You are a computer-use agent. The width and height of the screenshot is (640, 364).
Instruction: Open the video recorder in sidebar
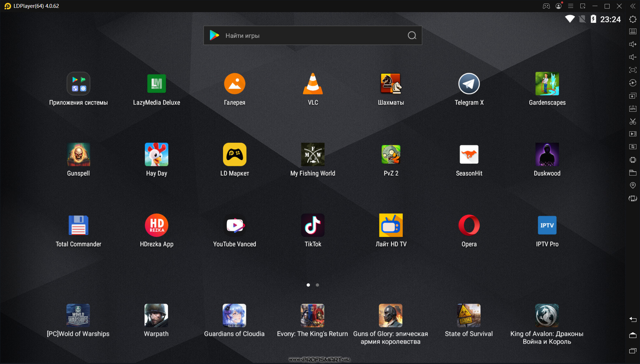coord(632,134)
